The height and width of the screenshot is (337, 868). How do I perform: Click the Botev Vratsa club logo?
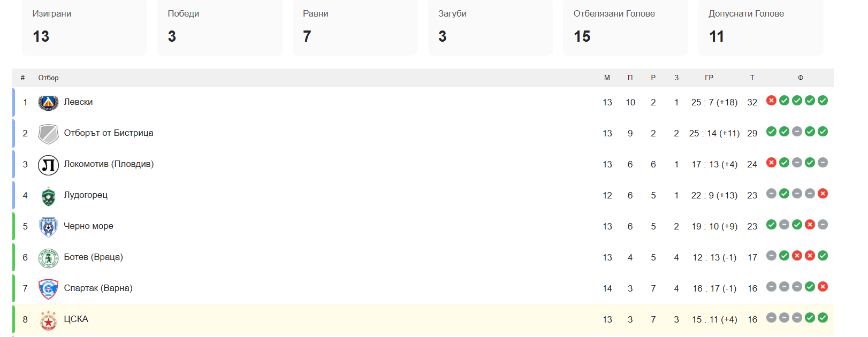[48, 258]
